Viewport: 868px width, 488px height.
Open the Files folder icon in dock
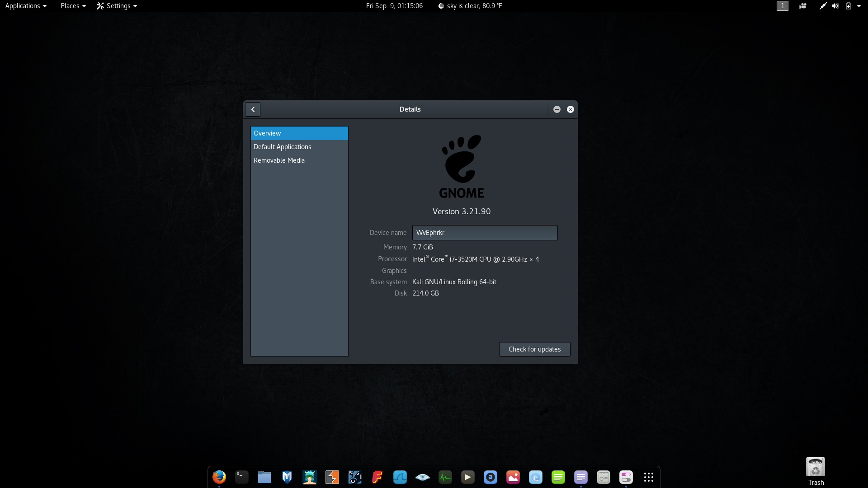264,477
